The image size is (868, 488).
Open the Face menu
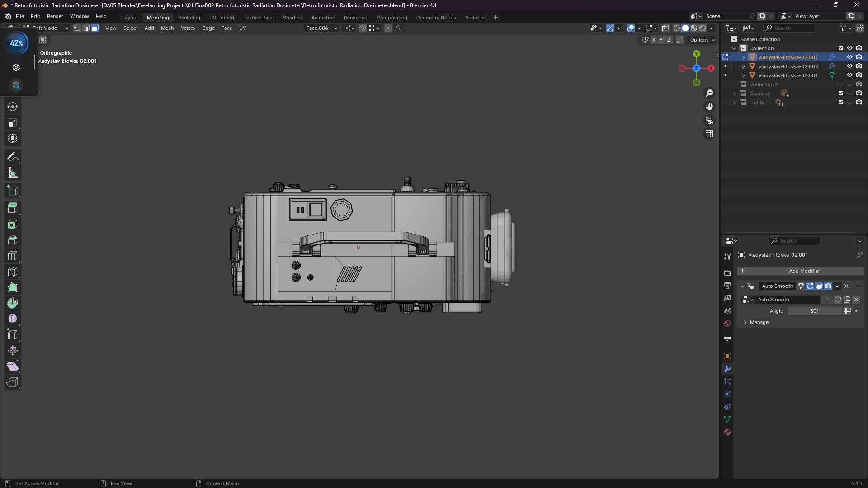pyautogui.click(x=227, y=28)
